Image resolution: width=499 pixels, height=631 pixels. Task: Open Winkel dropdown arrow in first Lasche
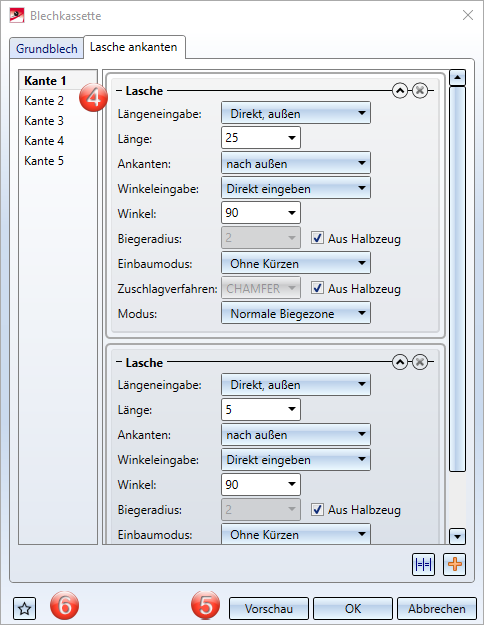coord(292,213)
